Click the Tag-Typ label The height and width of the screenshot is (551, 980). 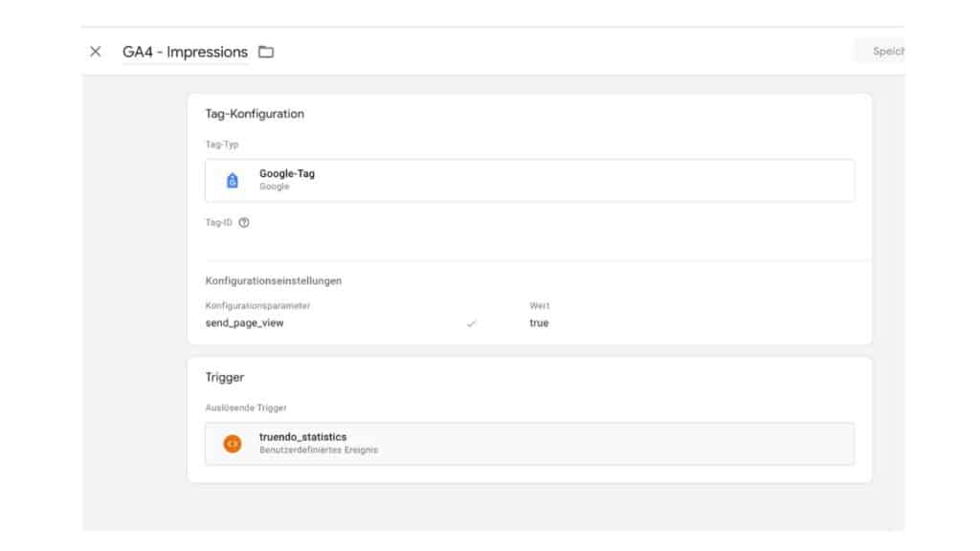tap(222, 144)
